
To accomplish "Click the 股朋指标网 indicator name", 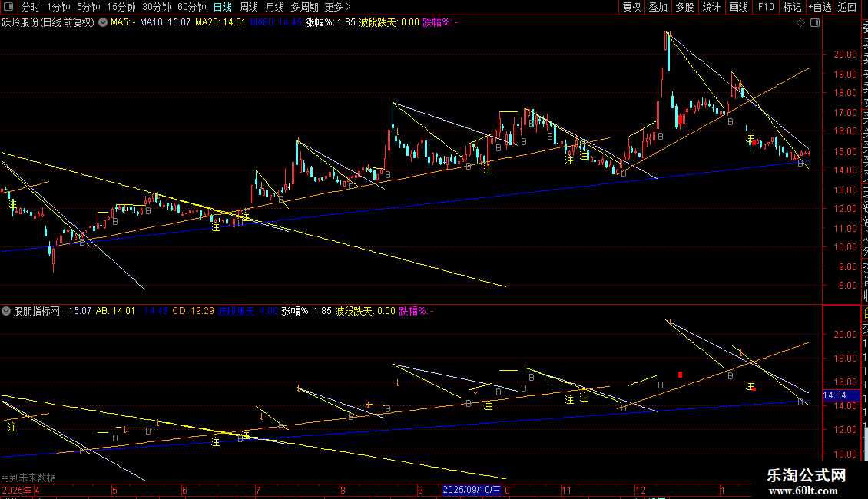I will tap(37, 311).
